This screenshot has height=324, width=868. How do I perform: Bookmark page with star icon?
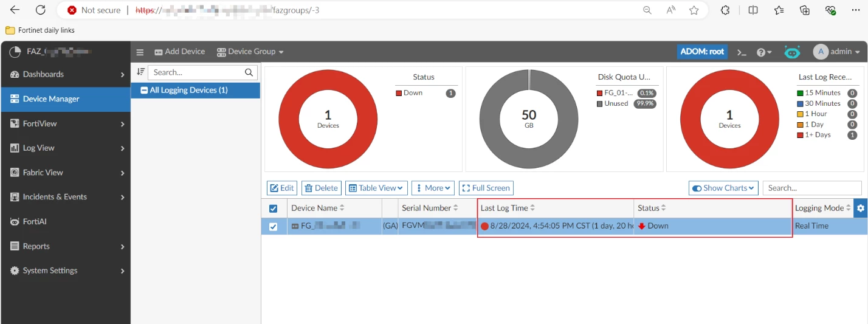coord(694,10)
